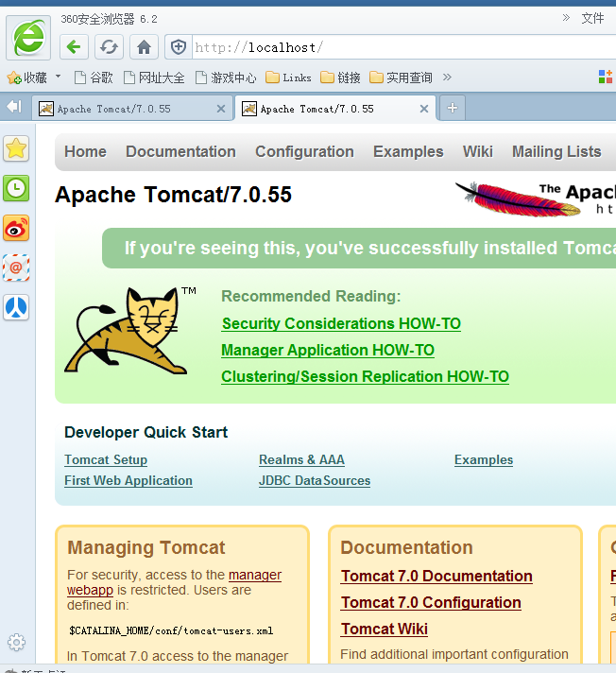Image resolution: width=616 pixels, height=673 pixels.
Task: Follow the manager webapp link
Action: [x=255, y=575]
